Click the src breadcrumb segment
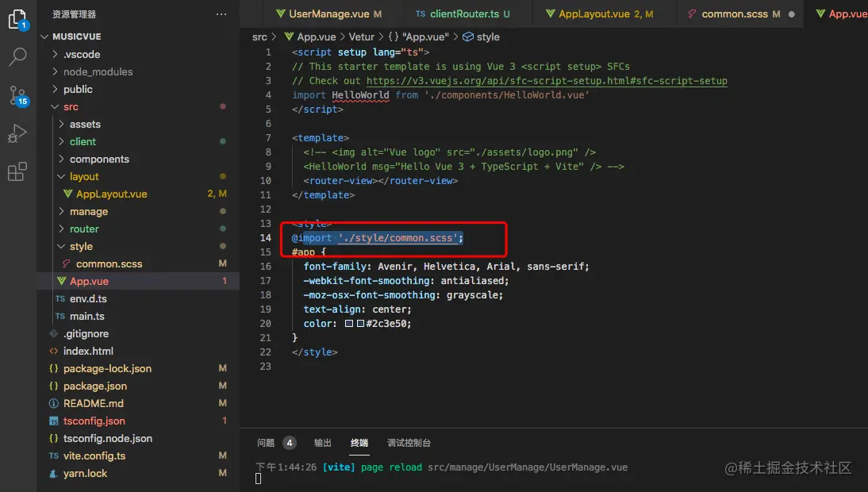The width and height of the screenshot is (868, 492). 259,37
